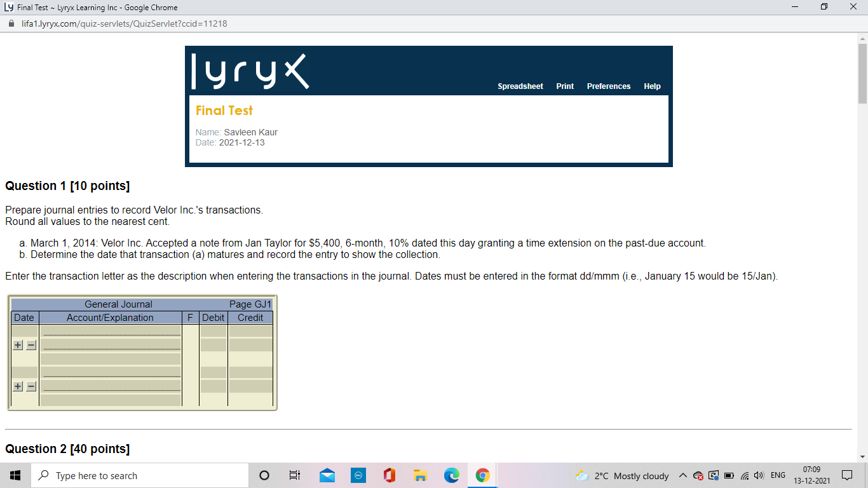
Task: Select the Print option in the header
Action: point(564,86)
